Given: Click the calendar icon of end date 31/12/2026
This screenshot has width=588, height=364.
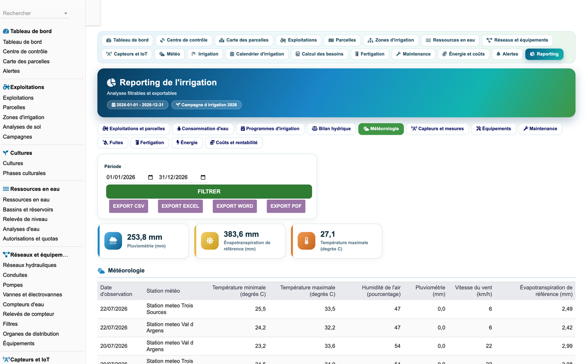Looking at the screenshot, I should pyautogui.click(x=203, y=177).
